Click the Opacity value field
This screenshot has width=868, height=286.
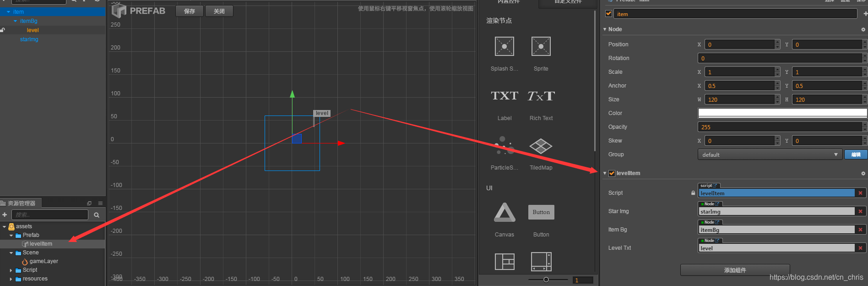click(x=780, y=127)
